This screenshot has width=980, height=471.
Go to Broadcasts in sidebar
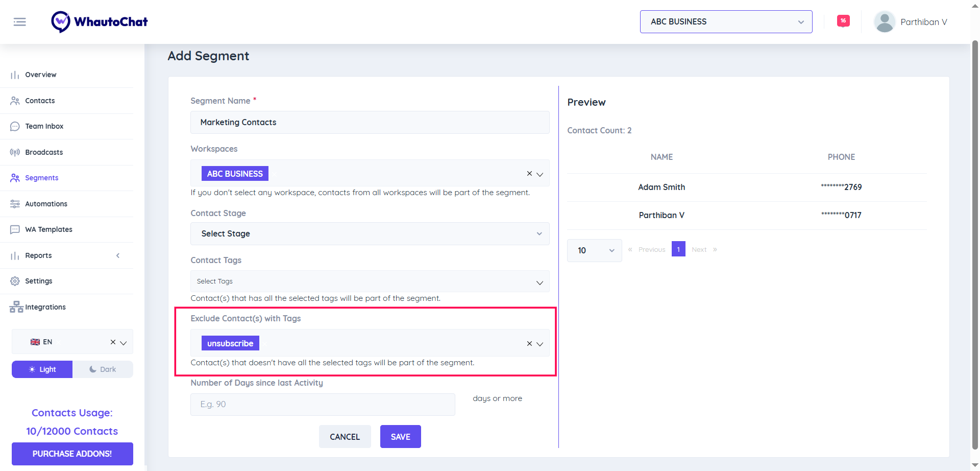(x=44, y=152)
